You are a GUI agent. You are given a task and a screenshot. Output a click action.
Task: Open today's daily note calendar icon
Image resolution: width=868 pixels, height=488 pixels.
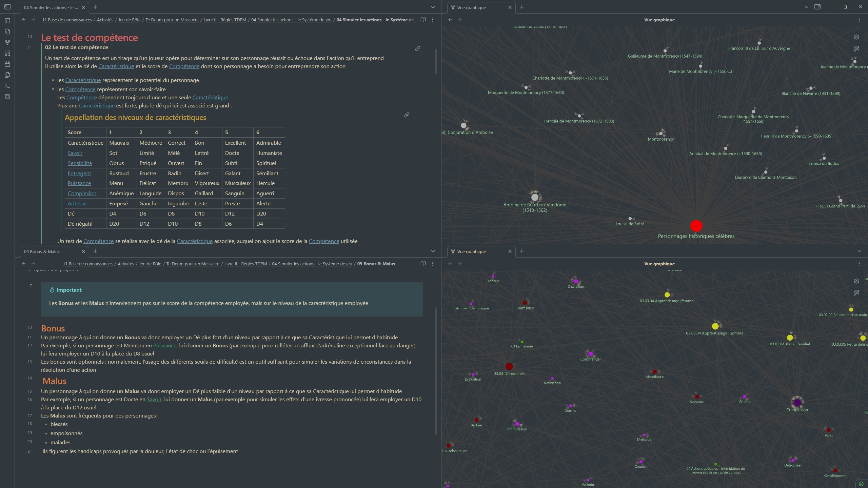7,64
